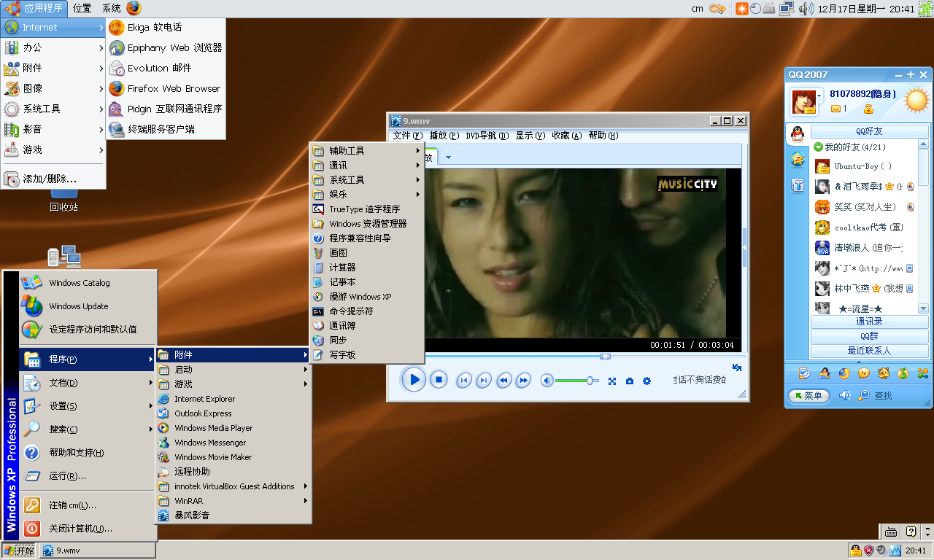The width and height of the screenshot is (934, 560).
Task: Mute the media player sound
Action: click(547, 381)
